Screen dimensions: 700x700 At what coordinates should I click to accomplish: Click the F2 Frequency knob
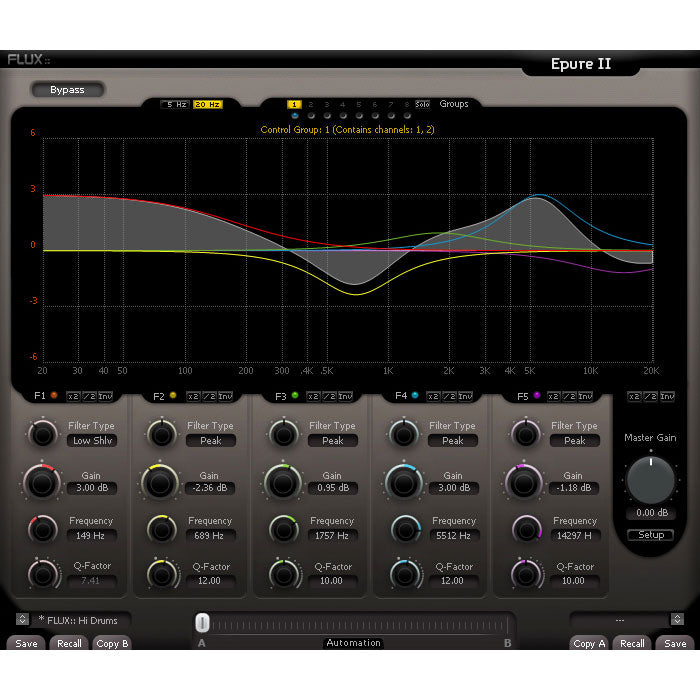click(x=162, y=530)
